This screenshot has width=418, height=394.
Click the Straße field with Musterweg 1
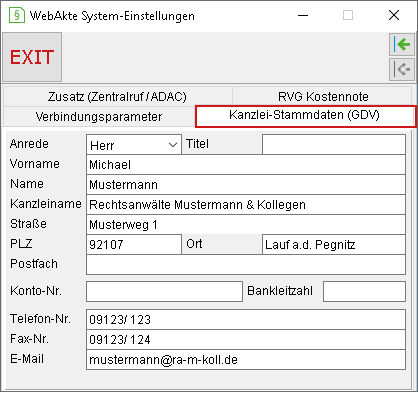click(x=246, y=225)
